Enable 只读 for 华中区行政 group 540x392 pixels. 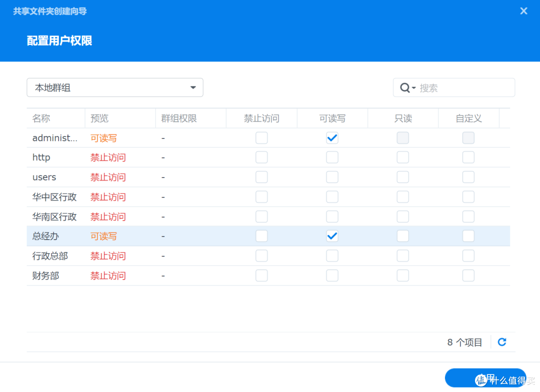pos(402,196)
